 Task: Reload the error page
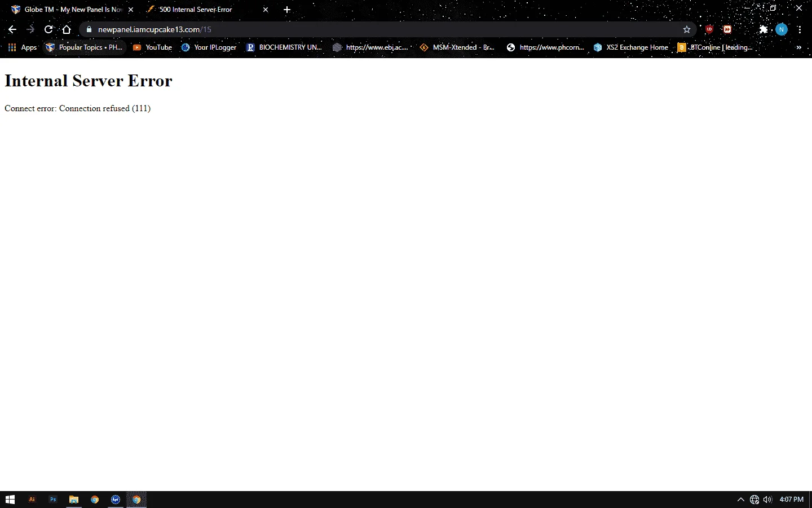(x=48, y=29)
